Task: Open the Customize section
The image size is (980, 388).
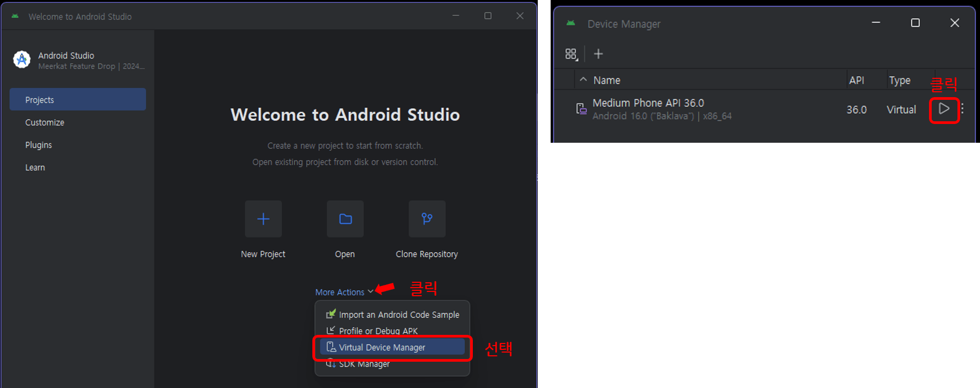Action: pyautogui.click(x=78, y=122)
